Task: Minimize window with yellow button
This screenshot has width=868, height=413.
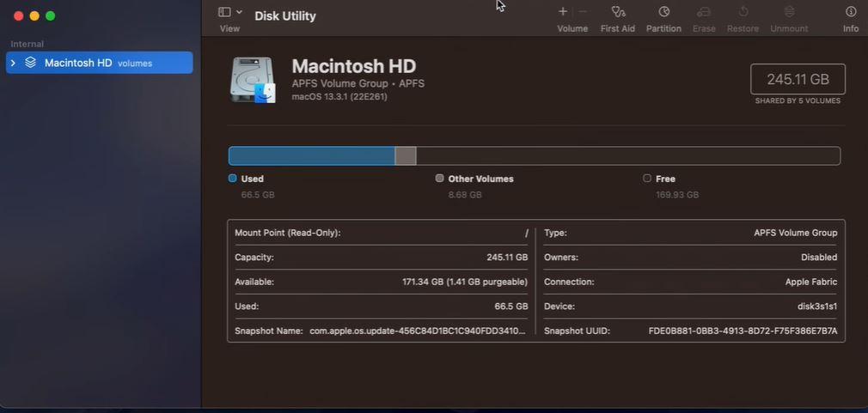Action: (x=34, y=16)
